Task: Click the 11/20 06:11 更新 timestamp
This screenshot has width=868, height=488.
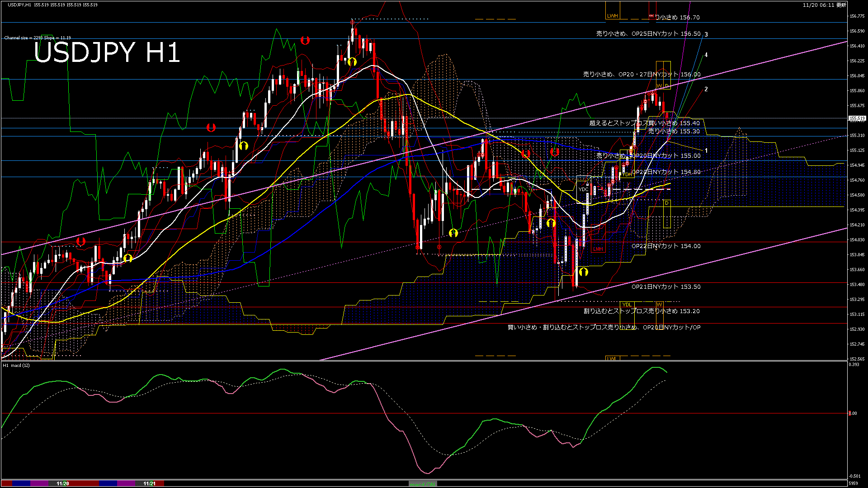Action: coord(824,5)
